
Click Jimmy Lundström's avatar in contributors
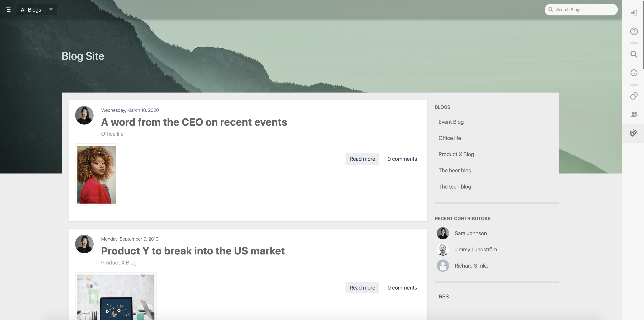click(443, 249)
